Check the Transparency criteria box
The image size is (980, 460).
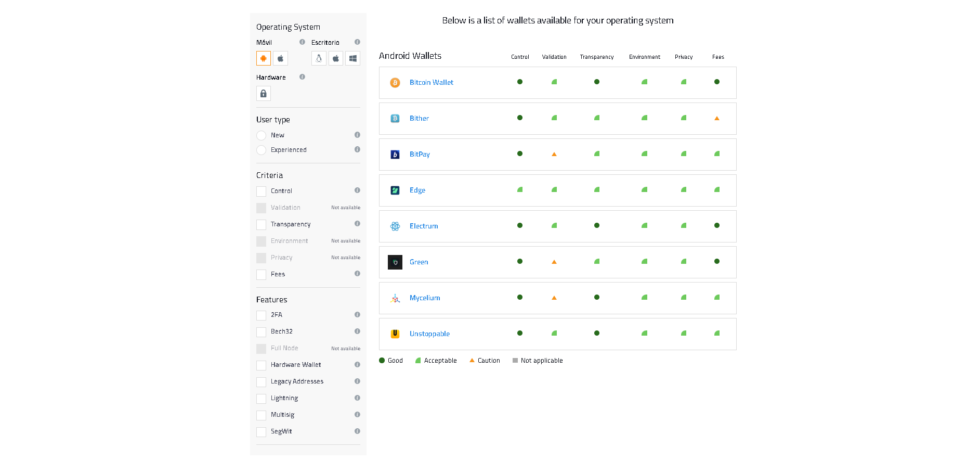(262, 225)
